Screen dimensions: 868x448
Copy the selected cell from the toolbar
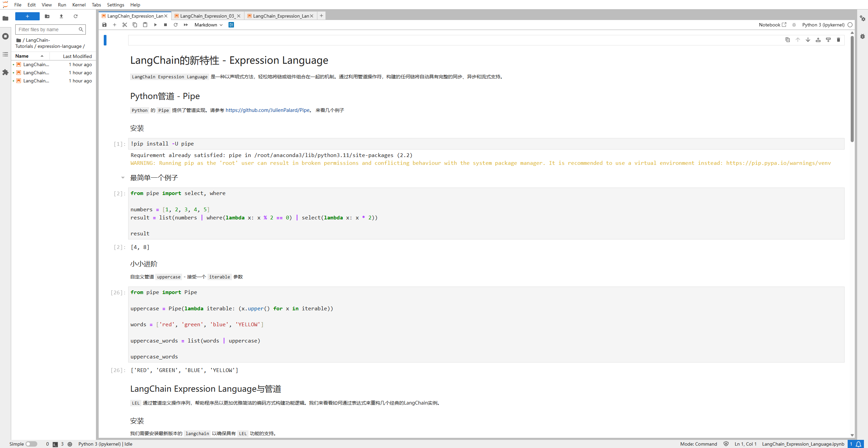tap(135, 25)
